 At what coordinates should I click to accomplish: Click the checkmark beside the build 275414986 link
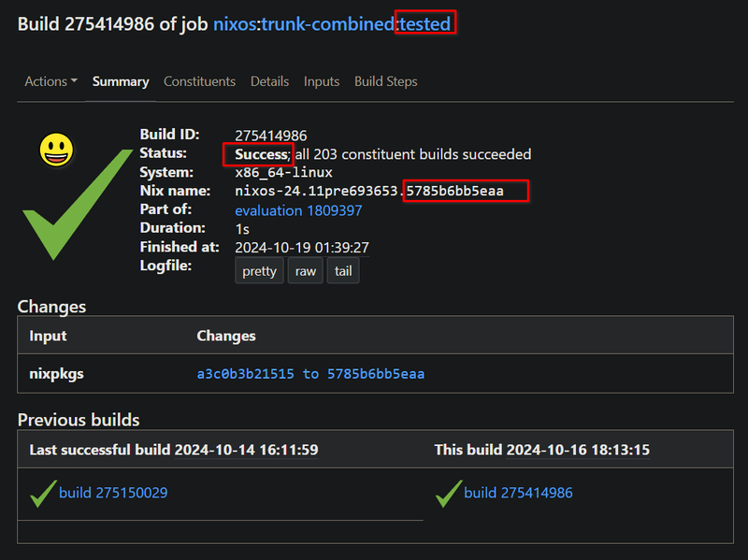point(449,494)
